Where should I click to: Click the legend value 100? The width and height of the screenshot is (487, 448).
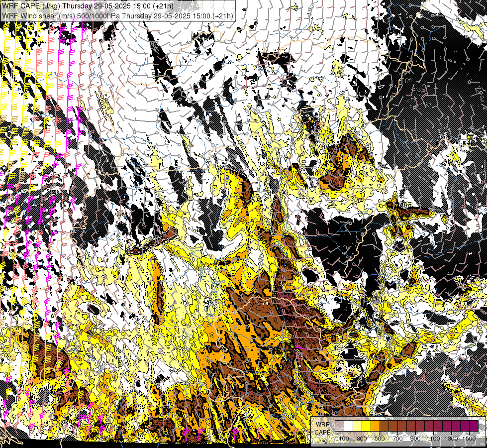click(x=344, y=439)
